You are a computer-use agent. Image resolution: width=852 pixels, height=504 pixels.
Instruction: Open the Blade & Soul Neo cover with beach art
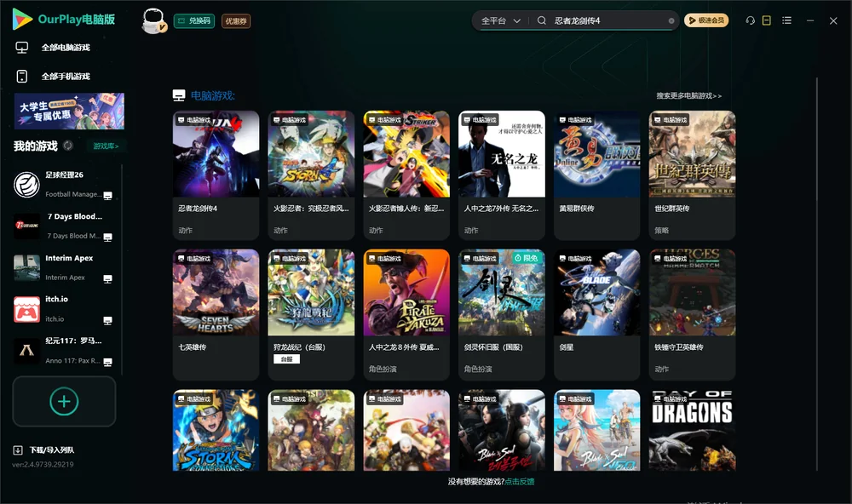coord(596,430)
